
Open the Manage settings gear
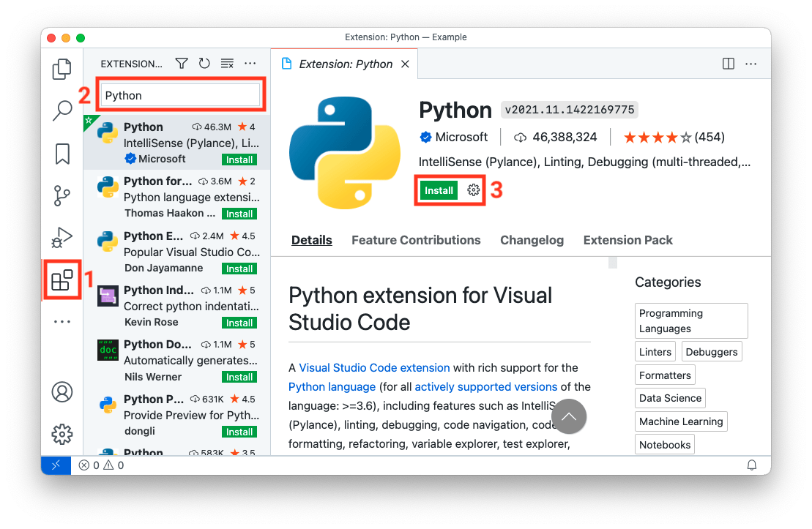[62, 434]
